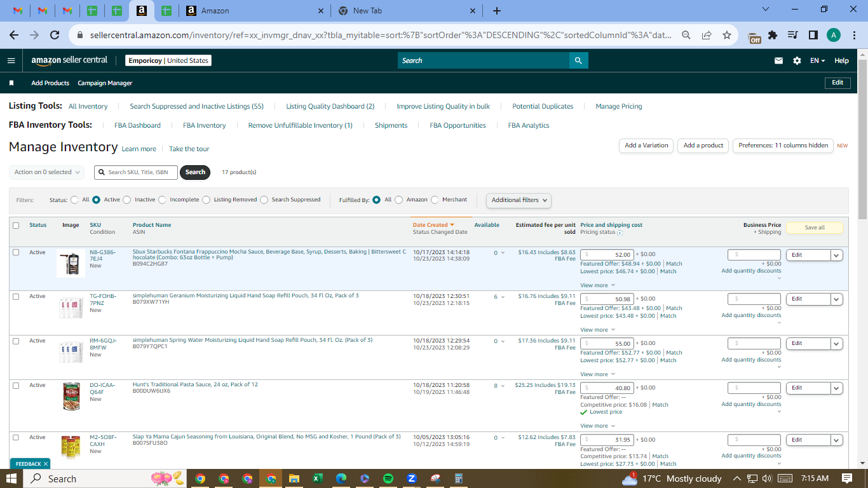The image size is (868, 488).
Task: Open Add Products in the top bar
Action: [50, 83]
